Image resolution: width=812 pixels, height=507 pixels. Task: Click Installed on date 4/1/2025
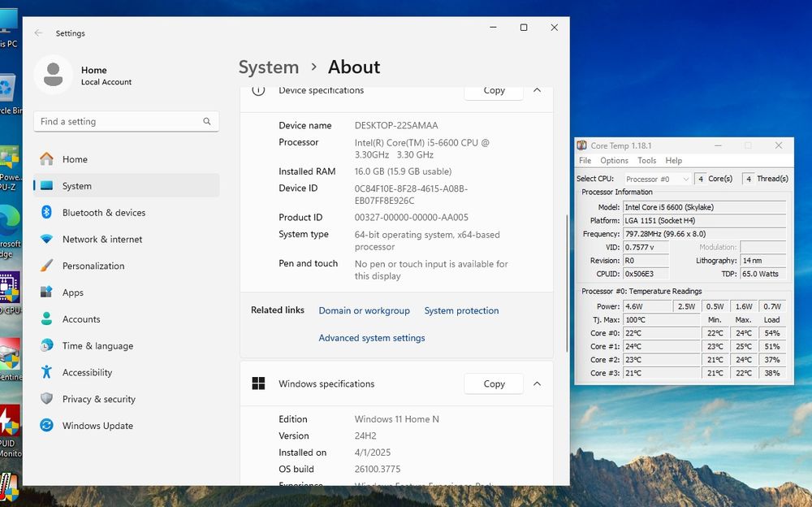(373, 453)
